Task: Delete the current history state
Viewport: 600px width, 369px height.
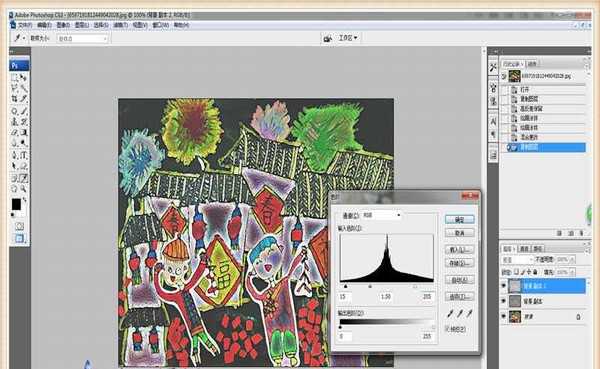Action: tap(582, 233)
